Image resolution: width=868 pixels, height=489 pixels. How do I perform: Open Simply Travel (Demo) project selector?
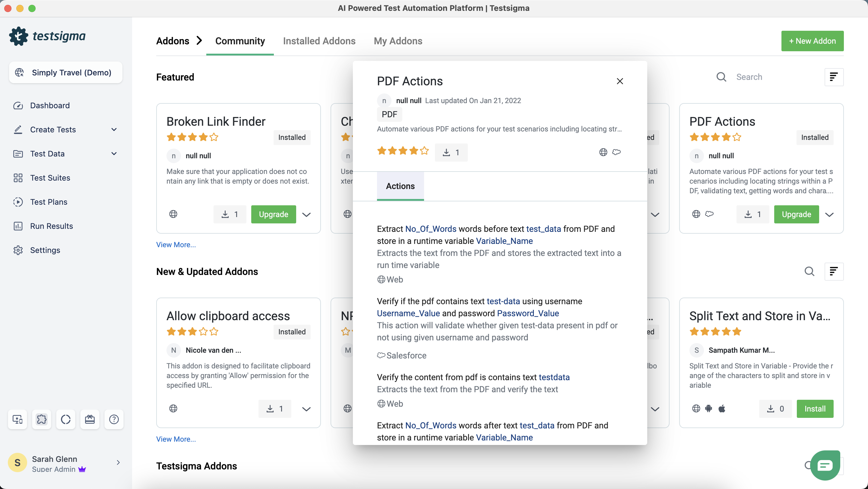pyautogui.click(x=66, y=72)
